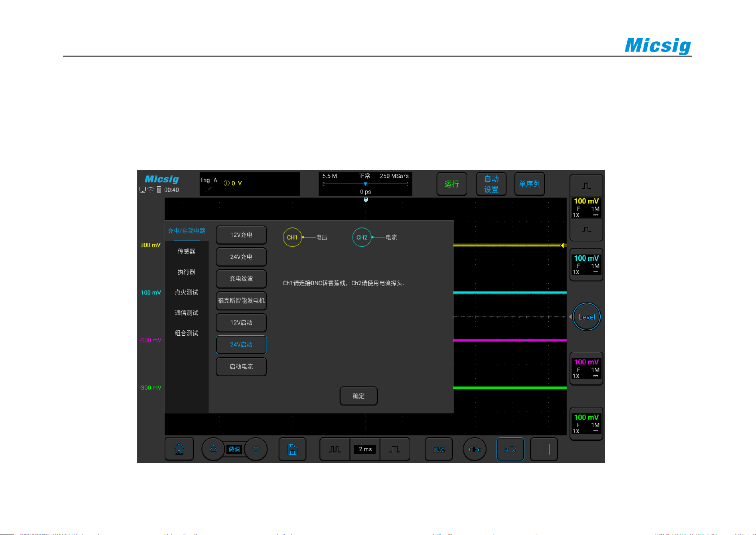This screenshot has width=756, height=535.
Task: Tap the cyan channel 2 trace line
Action: click(510, 293)
